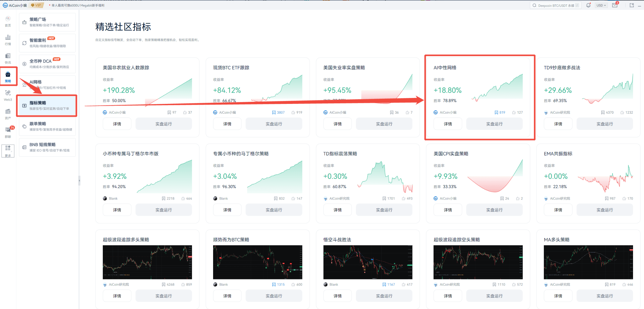Open the AI网格 menu item

click(47, 85)
